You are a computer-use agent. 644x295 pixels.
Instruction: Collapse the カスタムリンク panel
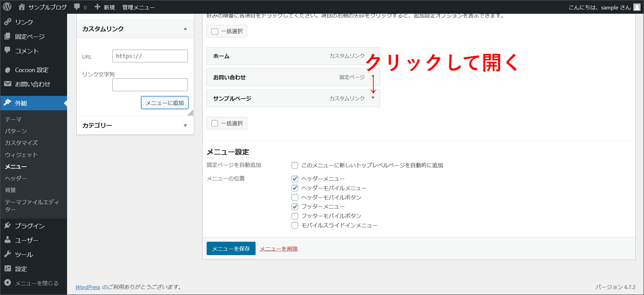click(x=185, y=29)
